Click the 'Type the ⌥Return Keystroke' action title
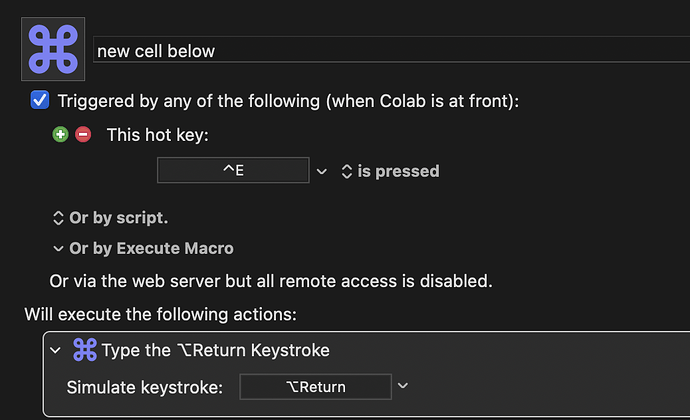Image resolution: width=690 pixels, height=420 pixels. pyautogui.click(x=216, y=350)
